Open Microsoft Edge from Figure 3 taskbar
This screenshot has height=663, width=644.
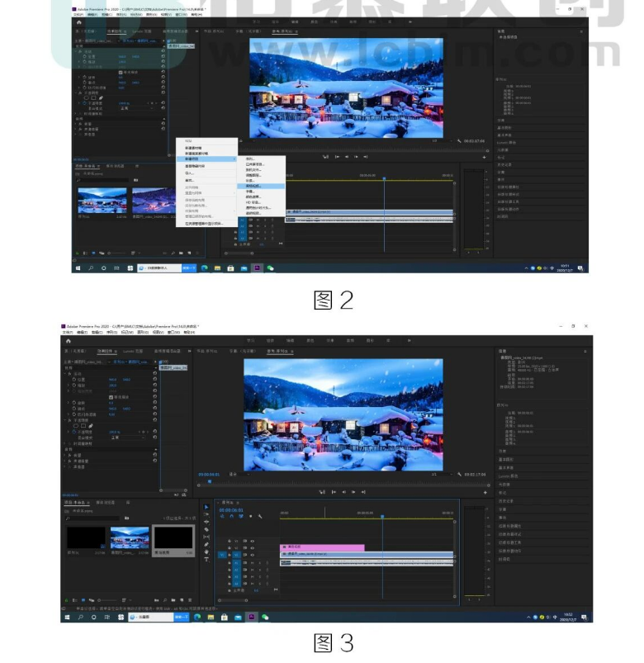click(197, 618)
